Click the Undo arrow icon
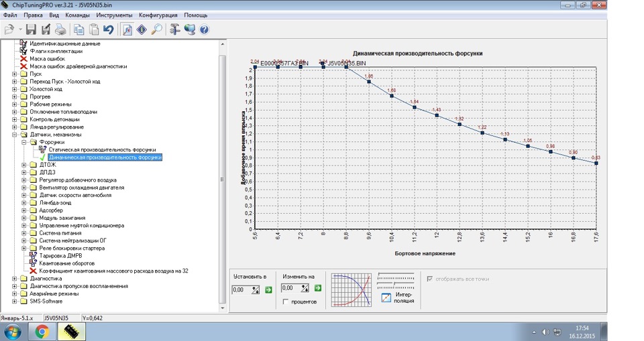The height and width of the screenshot is (341, 644). 109,29
